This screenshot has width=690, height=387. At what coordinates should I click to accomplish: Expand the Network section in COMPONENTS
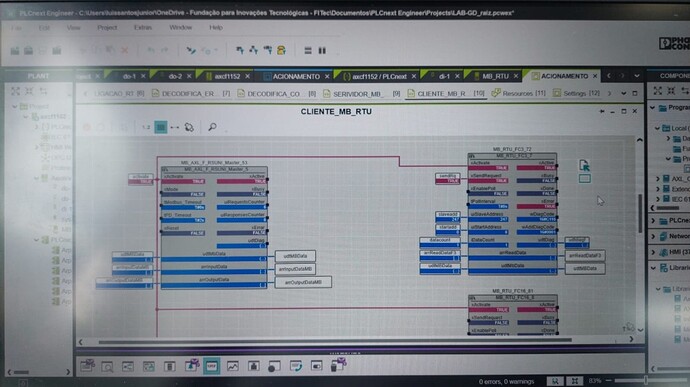pos(653,236)
